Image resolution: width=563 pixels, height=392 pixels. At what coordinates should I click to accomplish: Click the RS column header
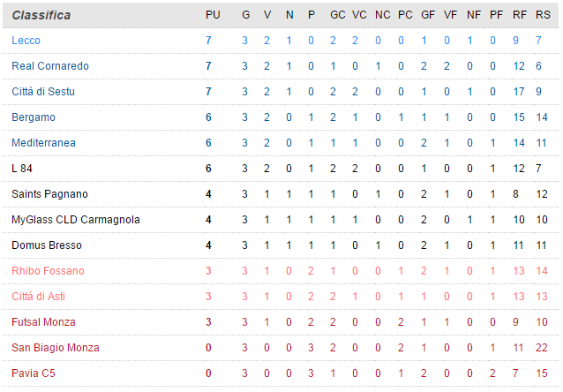(542, 15)
